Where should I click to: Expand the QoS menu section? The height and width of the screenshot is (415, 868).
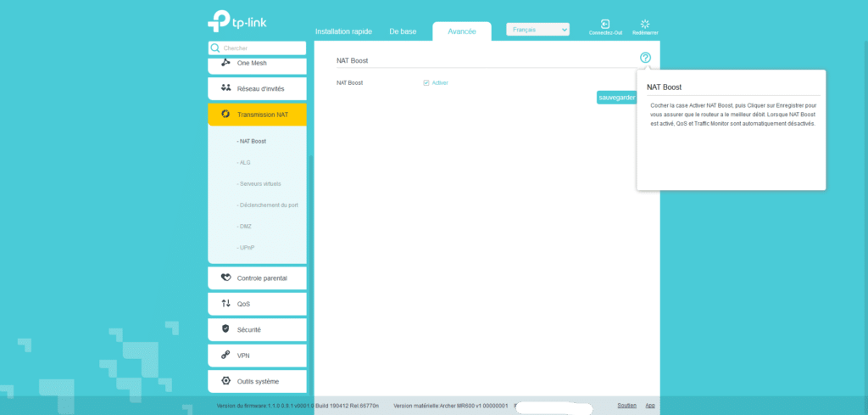[257, 303]
